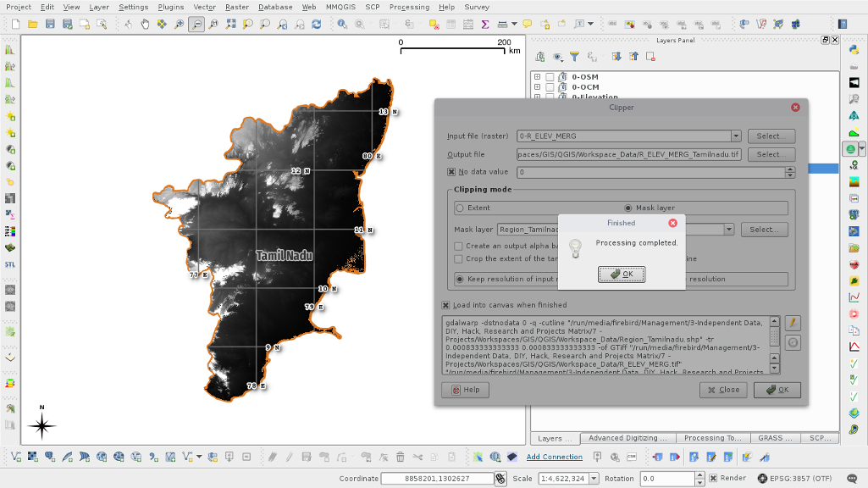Open the Raster menu
868x488 pixels.
(x=237, y=7)
